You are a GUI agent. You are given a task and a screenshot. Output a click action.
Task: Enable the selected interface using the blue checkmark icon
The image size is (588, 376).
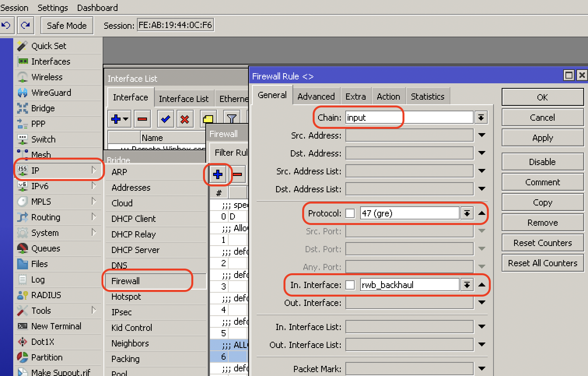tap(165, 119)
